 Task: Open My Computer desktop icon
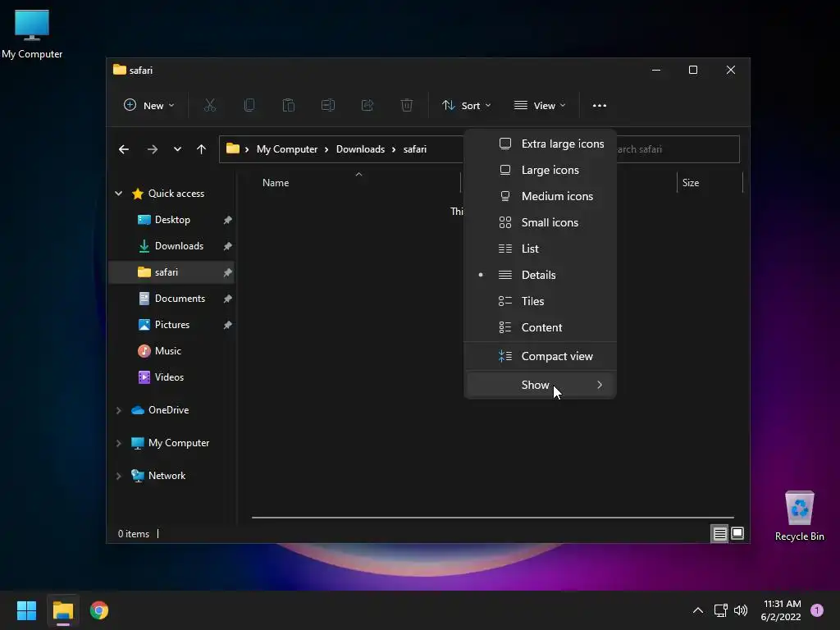[32, 34]
